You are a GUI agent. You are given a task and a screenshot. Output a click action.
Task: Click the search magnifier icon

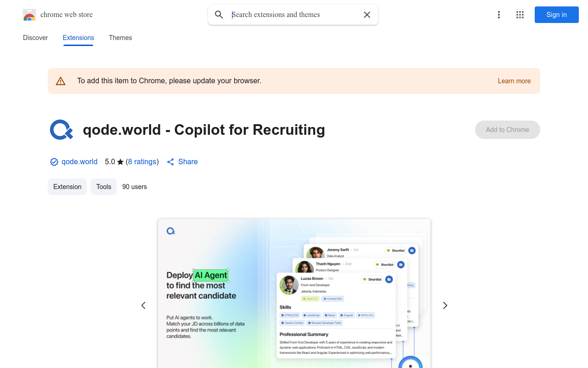pyautogui.click(x=219, y=15)
